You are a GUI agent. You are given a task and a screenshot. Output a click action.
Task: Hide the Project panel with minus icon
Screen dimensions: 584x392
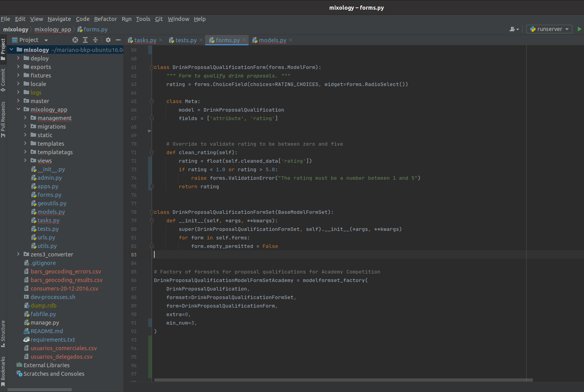point(118,40)
